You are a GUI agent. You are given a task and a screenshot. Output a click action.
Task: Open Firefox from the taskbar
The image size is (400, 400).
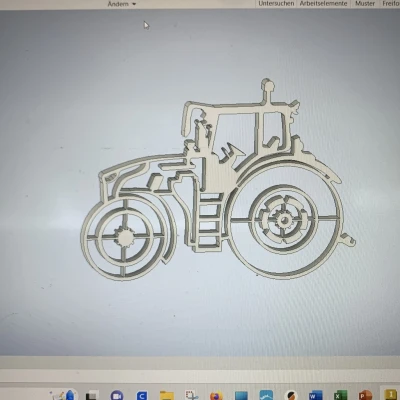[x=216, y=396]
